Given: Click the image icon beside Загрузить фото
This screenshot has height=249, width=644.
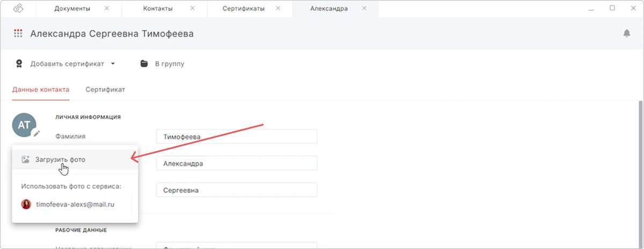Looking at the screenshot, I should (25, 159).
